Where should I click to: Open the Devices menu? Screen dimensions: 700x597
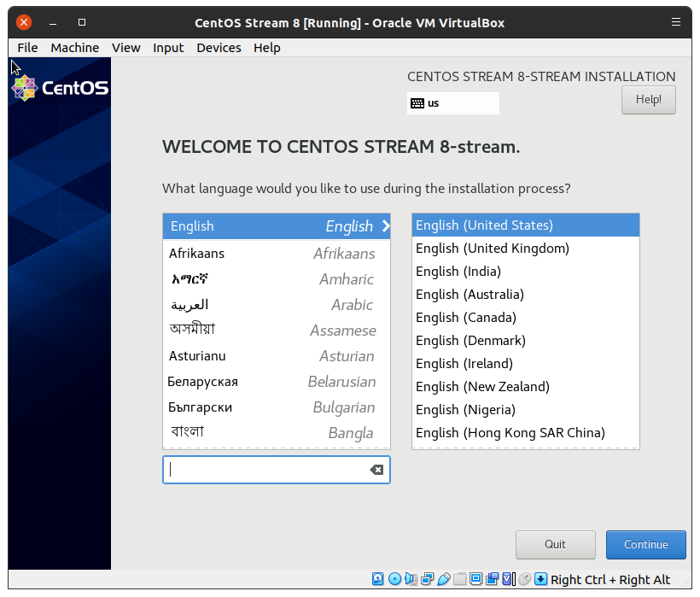[x=219, y=48]
